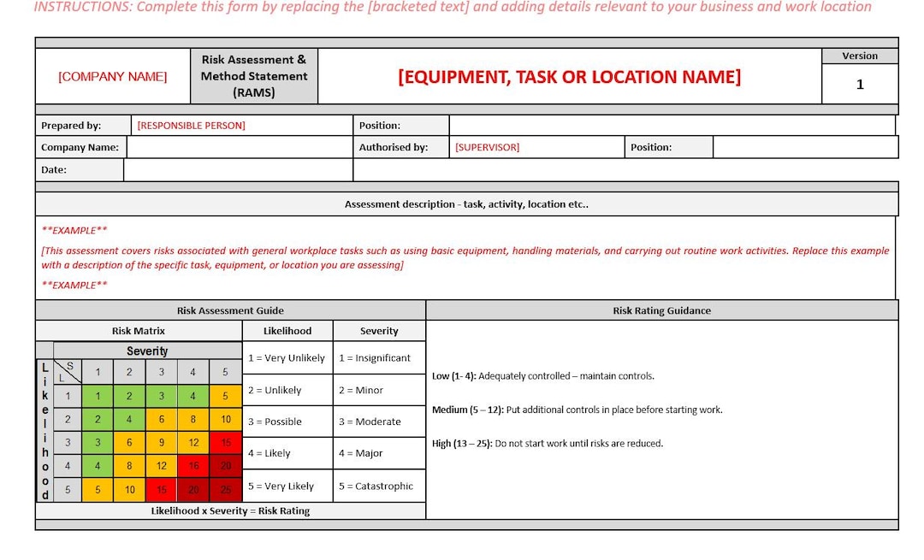Image resolution: width=924 pixels, height=560 pixels.
Task: Click the example paragraph beginning This assessment covers risks
Action: tap(465, 257)
